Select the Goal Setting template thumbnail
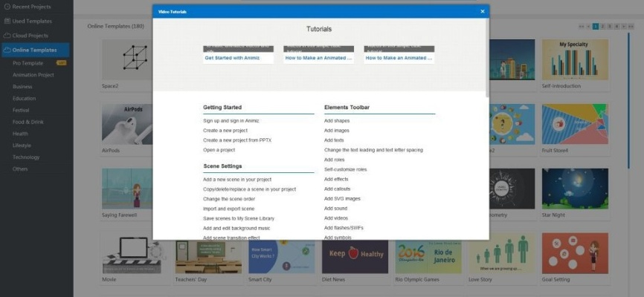 click(x=575, y=253)
